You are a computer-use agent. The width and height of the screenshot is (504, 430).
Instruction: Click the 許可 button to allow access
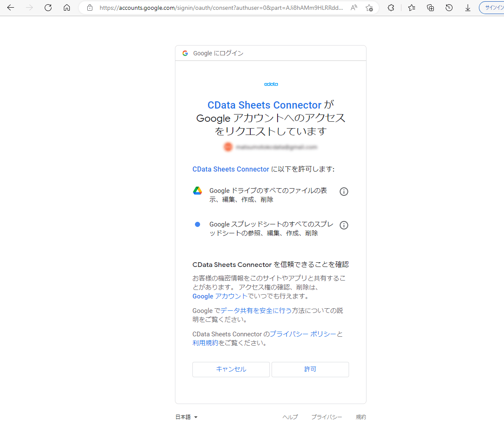click(x=310, y=369)
